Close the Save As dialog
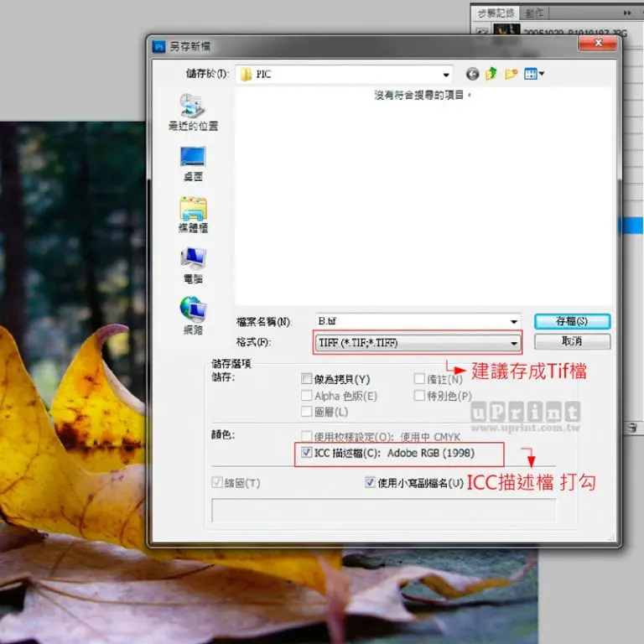 (598, 43)
